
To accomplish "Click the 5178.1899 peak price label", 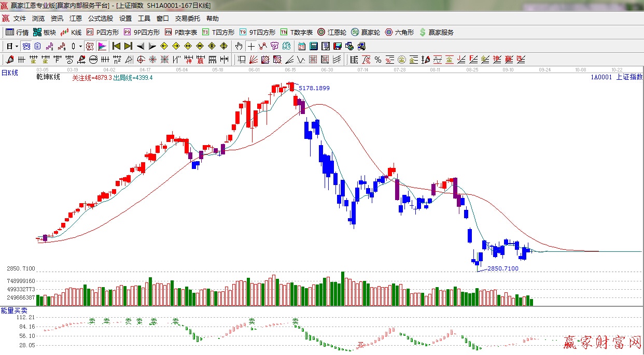I will (314, 88).
